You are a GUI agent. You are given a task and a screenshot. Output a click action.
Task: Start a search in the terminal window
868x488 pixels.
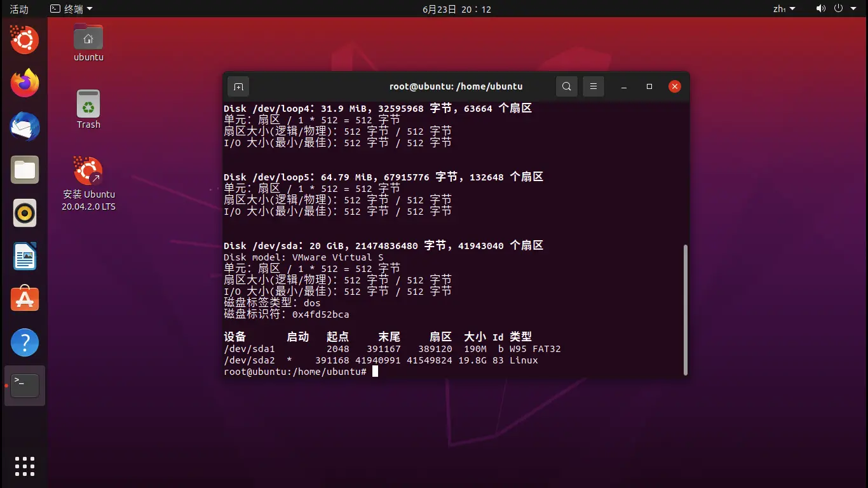click(x=566, y=86)
